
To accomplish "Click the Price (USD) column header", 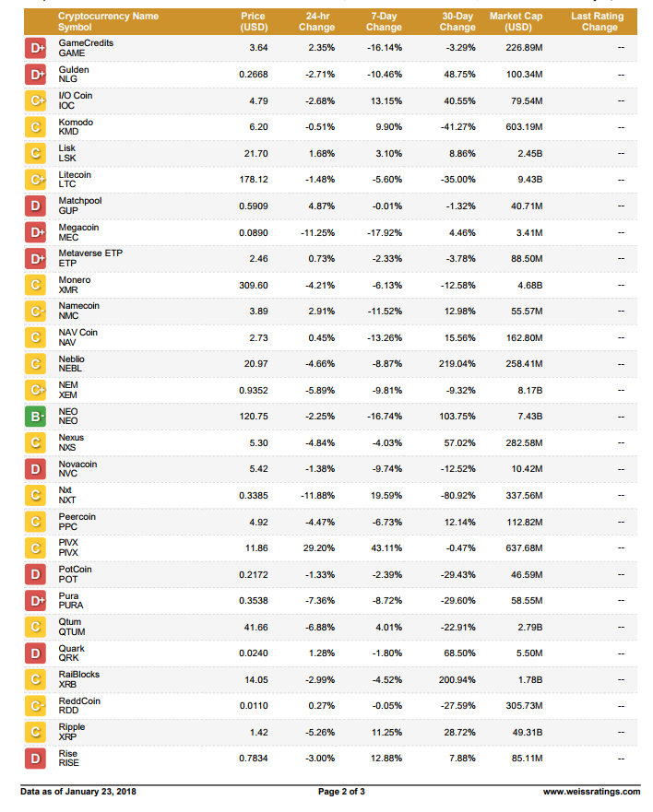I will [x=254, y=22].
